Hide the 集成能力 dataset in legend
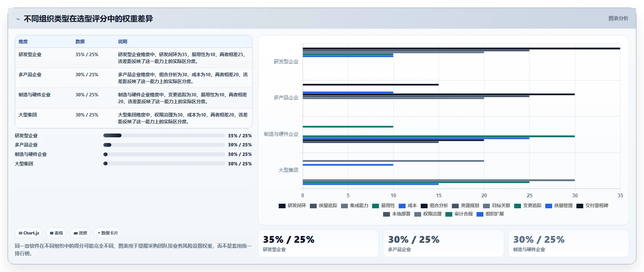 click(x=354, y=206)
